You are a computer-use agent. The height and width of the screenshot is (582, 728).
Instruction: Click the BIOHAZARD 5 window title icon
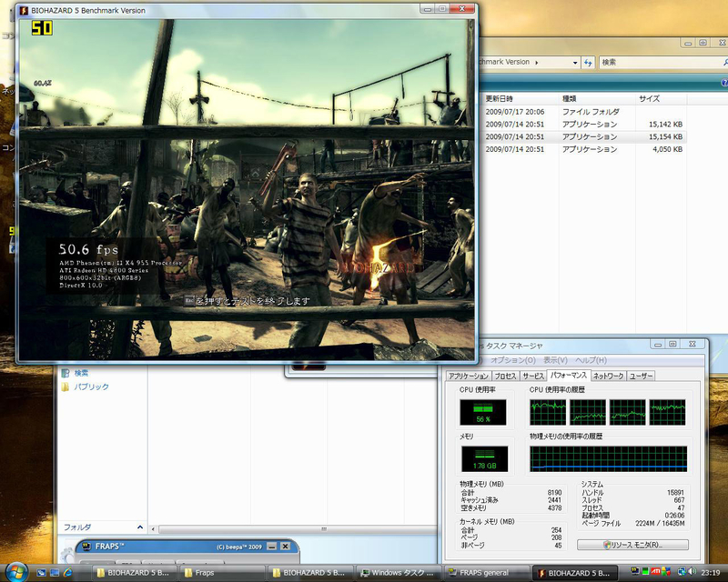pos(25,10)
